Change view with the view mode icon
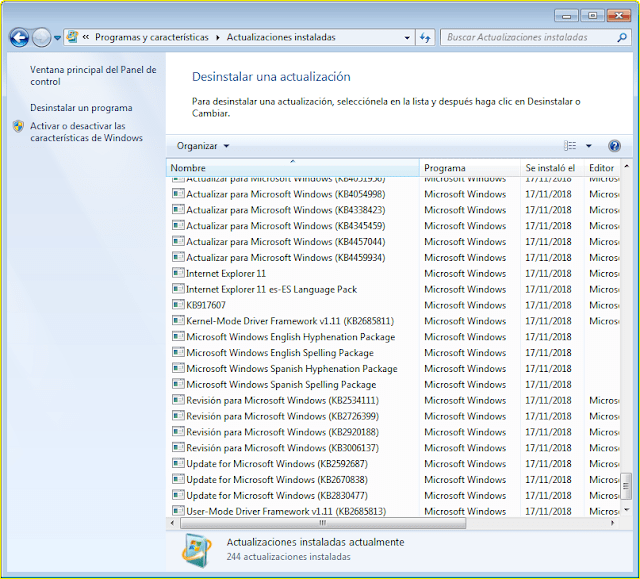Viewport: 640px width, 579px height. point(570,146)
